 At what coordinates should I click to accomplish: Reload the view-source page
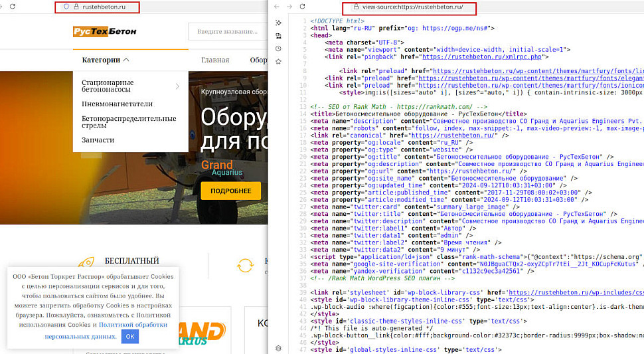(303, 7)
